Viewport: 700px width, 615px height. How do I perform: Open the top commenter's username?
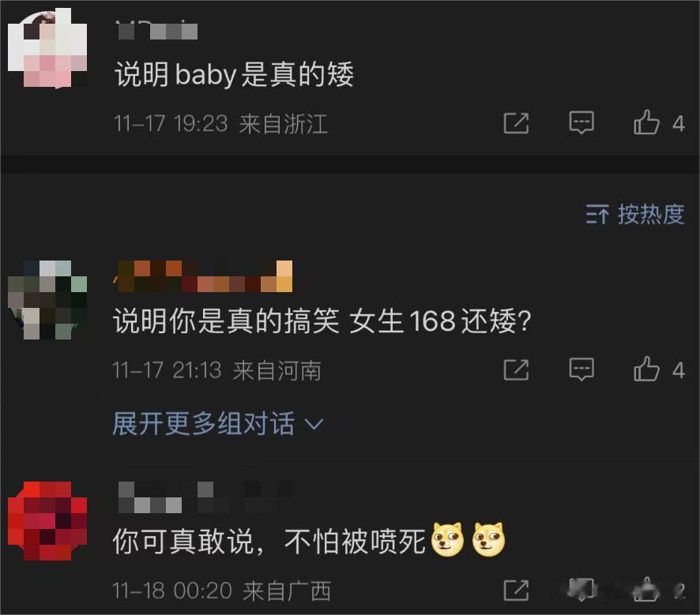click(x=156, y=30)
